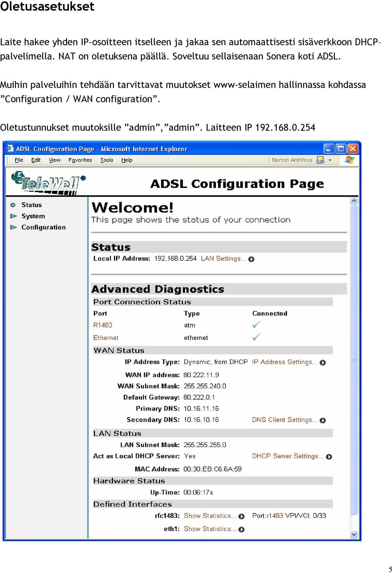Screen dimensions: 392x573
Task: Click the vertical scrollbar thumb
Action: coord(354,359)
